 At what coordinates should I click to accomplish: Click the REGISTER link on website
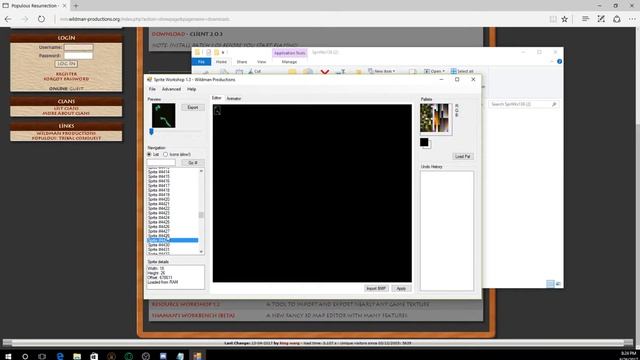(x=66, y=74)
